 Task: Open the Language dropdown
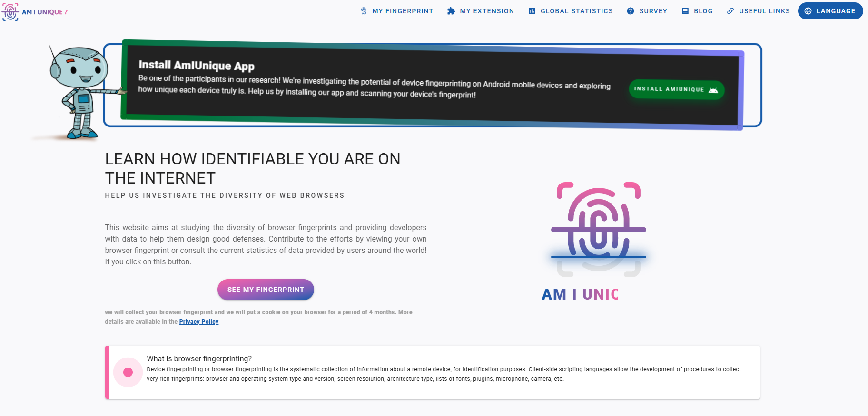coord(830,11)
